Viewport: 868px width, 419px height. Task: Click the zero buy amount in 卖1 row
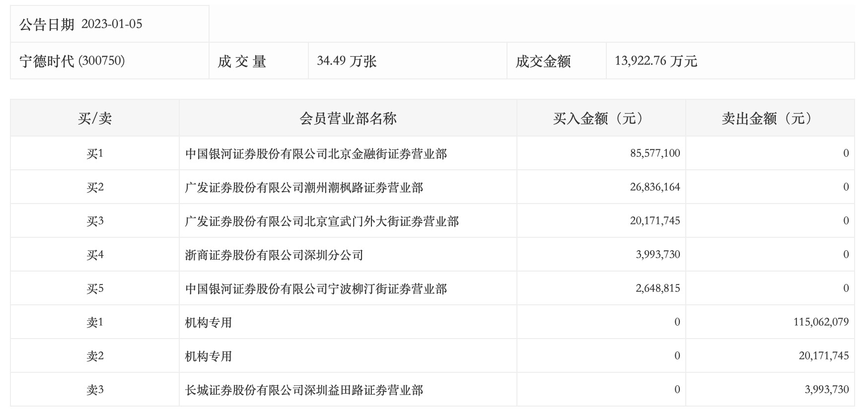point(677,322)
